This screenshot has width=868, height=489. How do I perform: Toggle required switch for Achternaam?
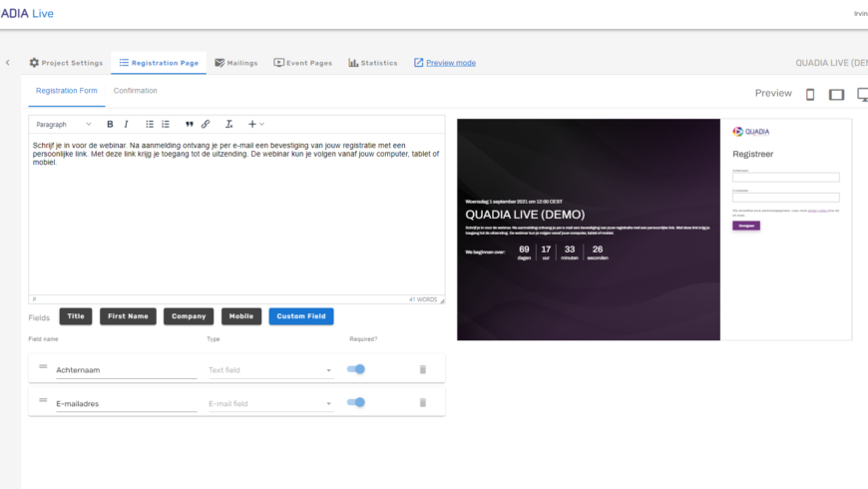click(x=356, y=369)
